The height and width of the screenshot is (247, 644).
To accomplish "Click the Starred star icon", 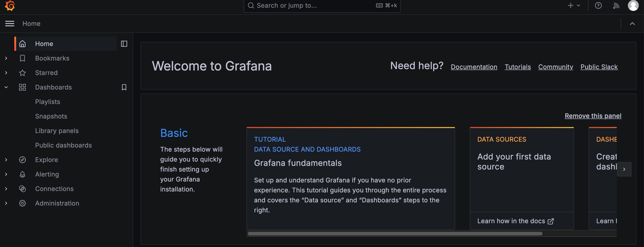I will pyautogui.click(x=22, y=72).
